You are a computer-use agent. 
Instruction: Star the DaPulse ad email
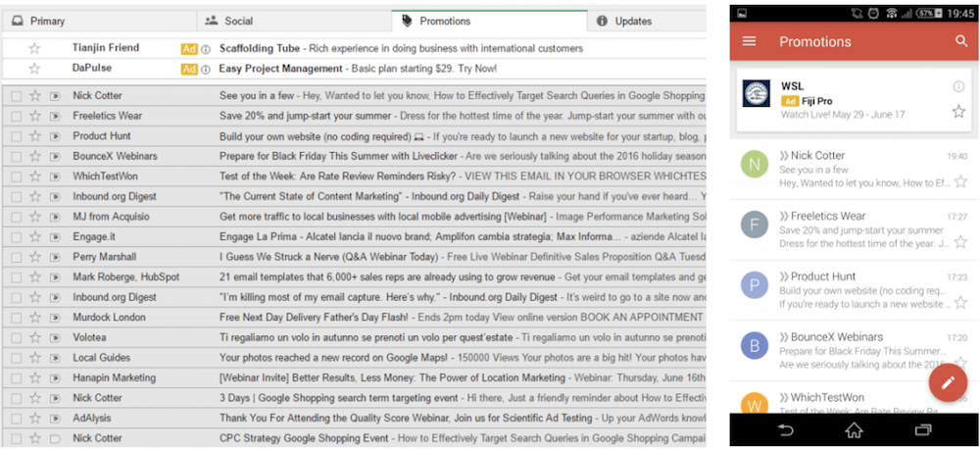34,69
